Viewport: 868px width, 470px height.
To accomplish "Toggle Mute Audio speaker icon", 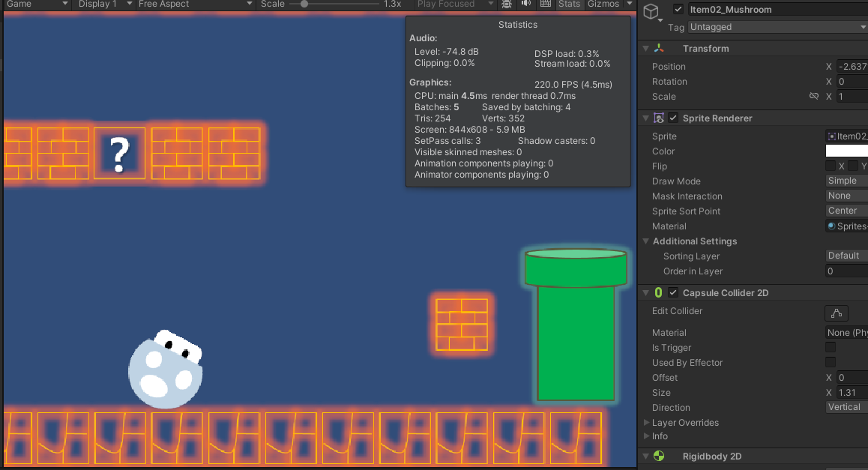I will click(x=526, y=4).
